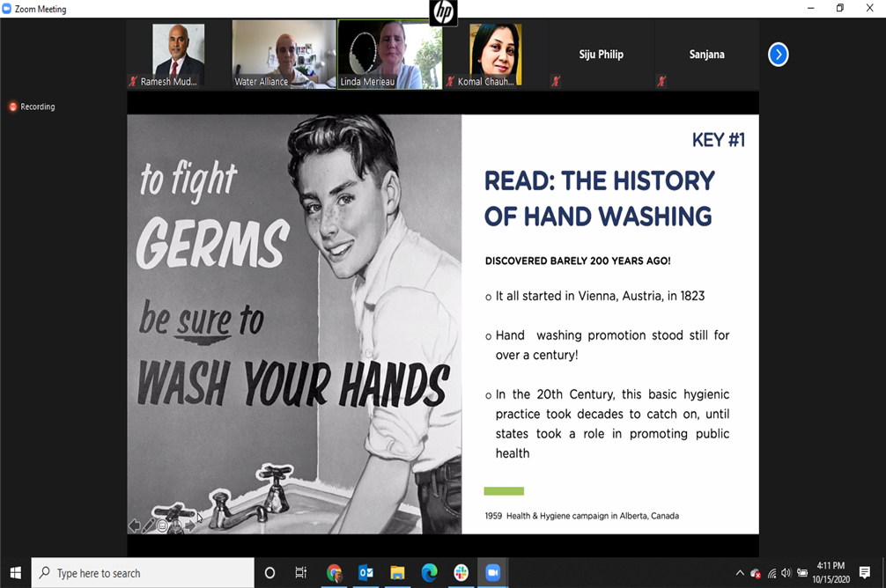Screen dimensions: 886x588
Task: Launch Google Chrome from the taskbar
Action: tap(335, 573)
